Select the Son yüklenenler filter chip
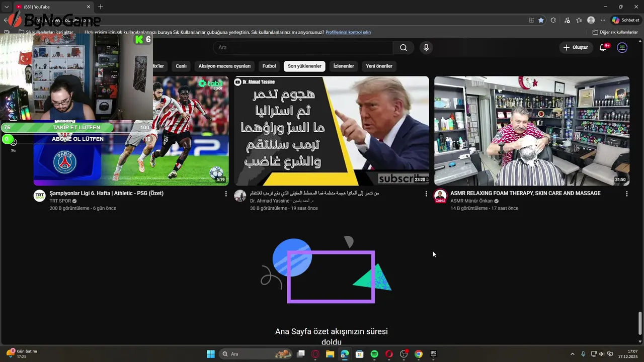644x362 pixels. pyautogui.click(x=304, y=66)
